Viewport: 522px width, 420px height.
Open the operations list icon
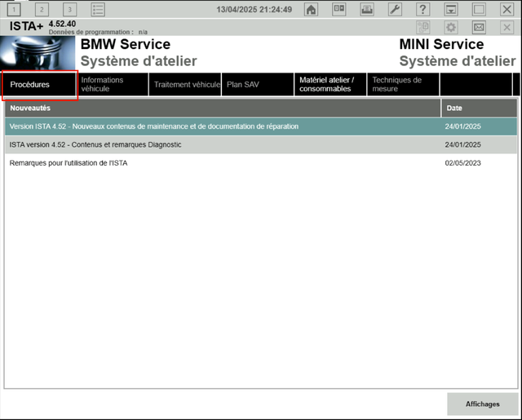tap(98, 9)
